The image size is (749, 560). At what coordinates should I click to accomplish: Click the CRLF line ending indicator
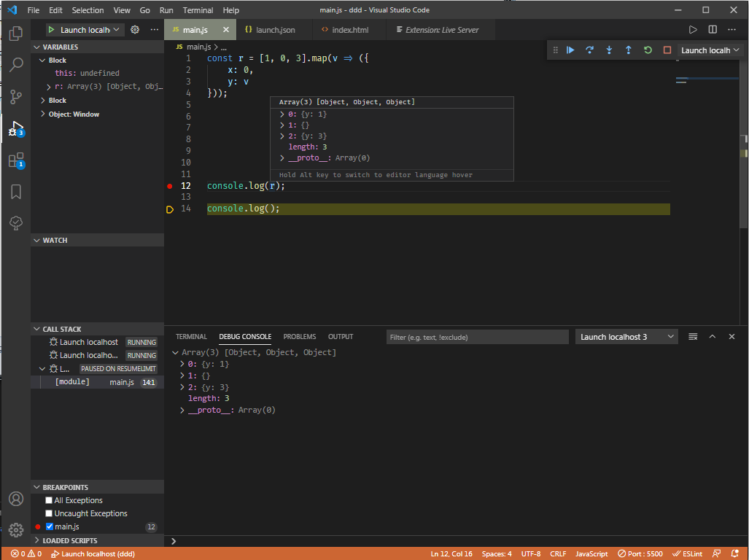(558, 553)
